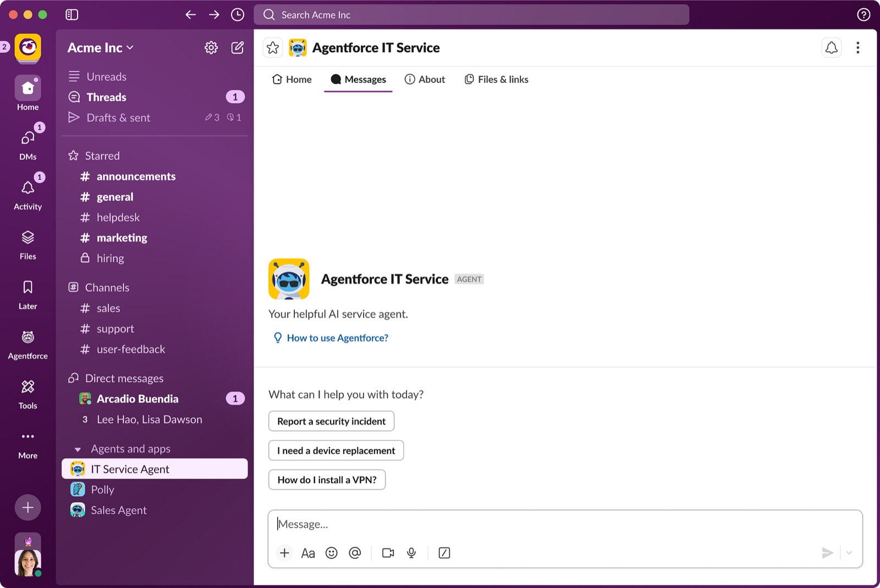This screenshot has height=588, width=880.
Task: Go forward with the right arrow
Action: (x=214, y=15)
